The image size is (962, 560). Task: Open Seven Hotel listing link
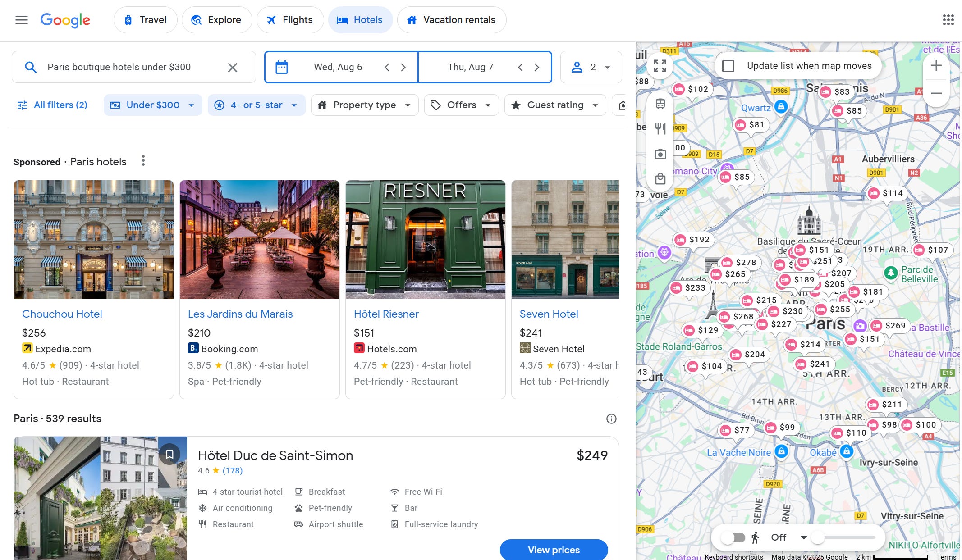(x=549, y=314)
